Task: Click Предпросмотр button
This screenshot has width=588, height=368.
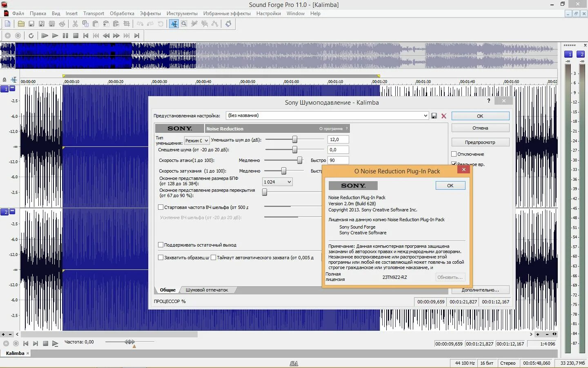Action: (x=480, y=142)
